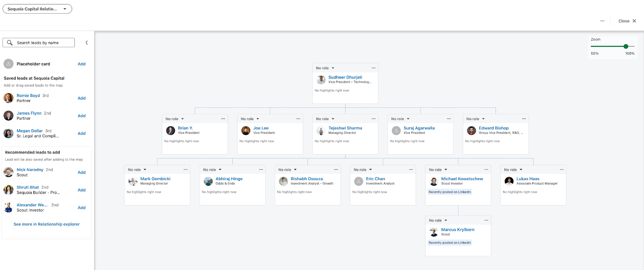Click Edward Bishop avatar on card
The height and width of the screenshot is (270, 644).
471,131
